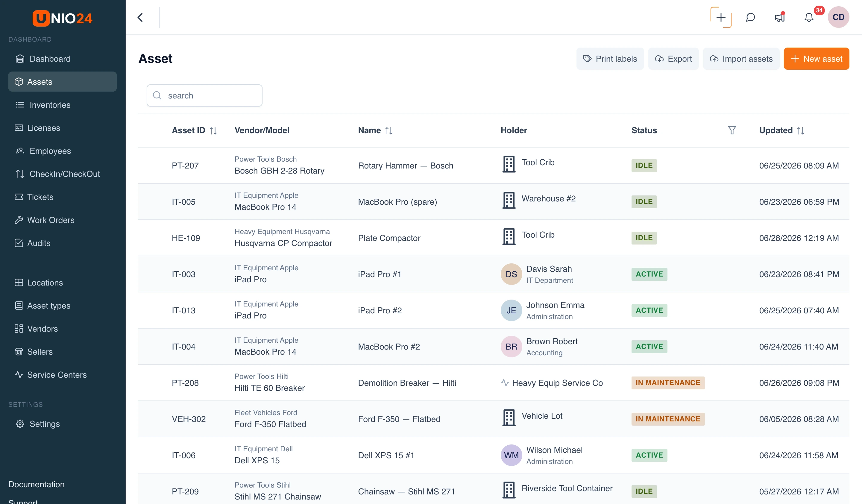The height and width of the screenshot is (504, 862).
Task: Click the building icon in PT-209 row
Action: pos(509,491)
